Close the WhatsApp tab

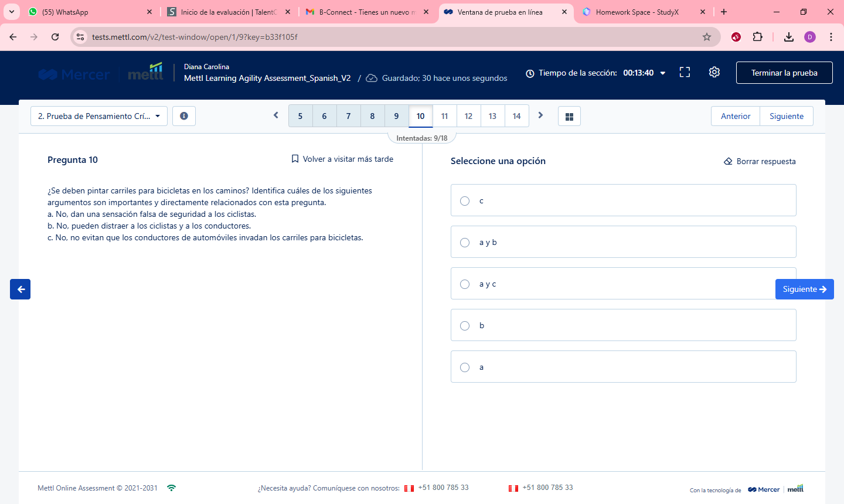click(x=149, y=12)
